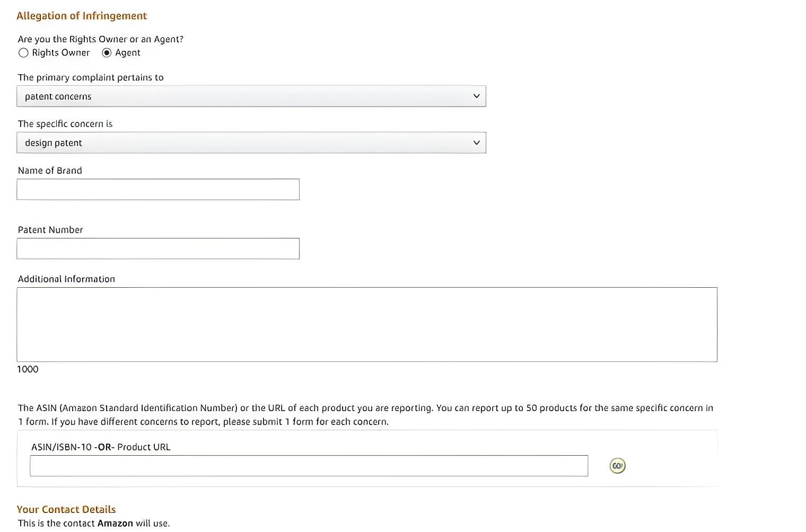
Task: Click the Your Contact Details heading
Action: click(66, 509)
